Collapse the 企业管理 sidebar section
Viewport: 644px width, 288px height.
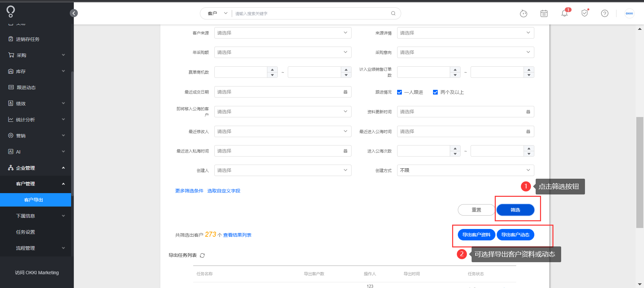pyautogui.click(x=36, y=168)
